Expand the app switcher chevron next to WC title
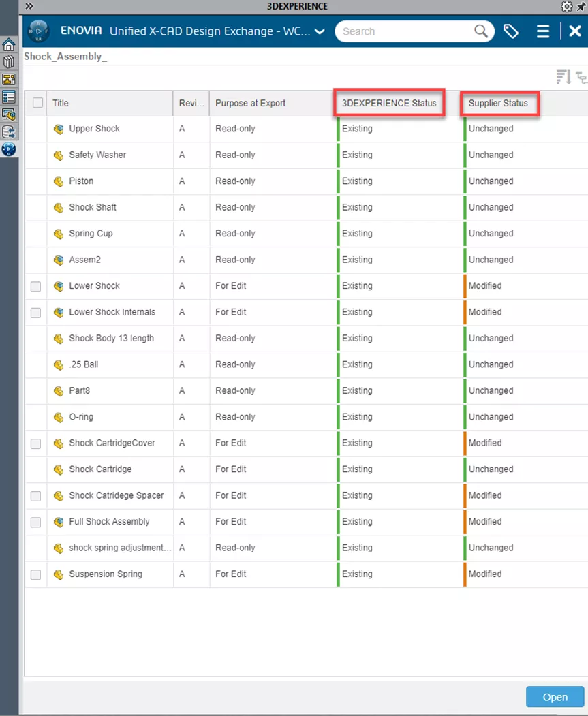 pyautogui.click(x=318, y=31)
